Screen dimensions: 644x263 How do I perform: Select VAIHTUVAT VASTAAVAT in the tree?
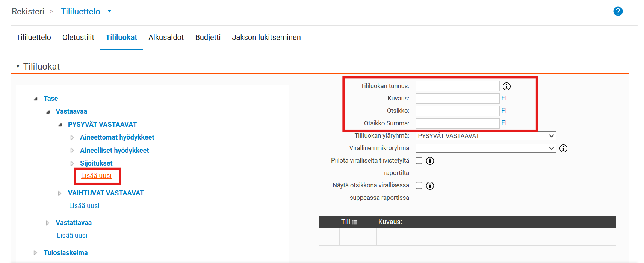[x=106, y=193]
